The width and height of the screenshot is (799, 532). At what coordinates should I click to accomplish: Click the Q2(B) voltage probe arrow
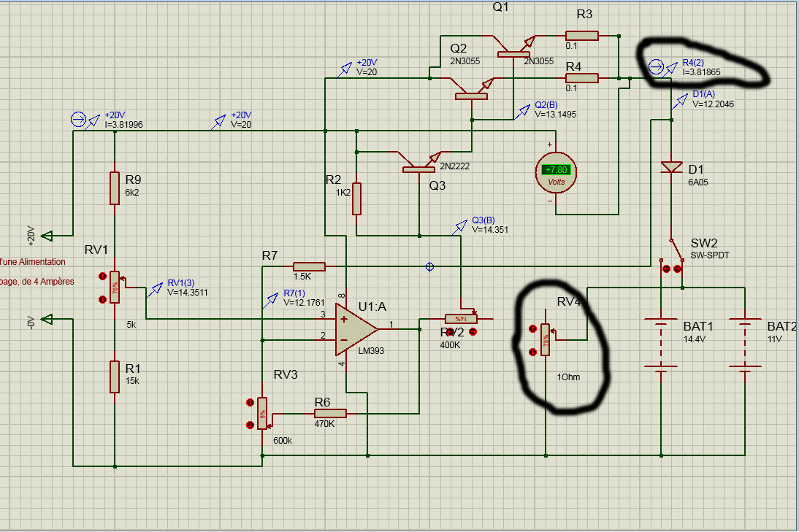click(x=521, y=112)
